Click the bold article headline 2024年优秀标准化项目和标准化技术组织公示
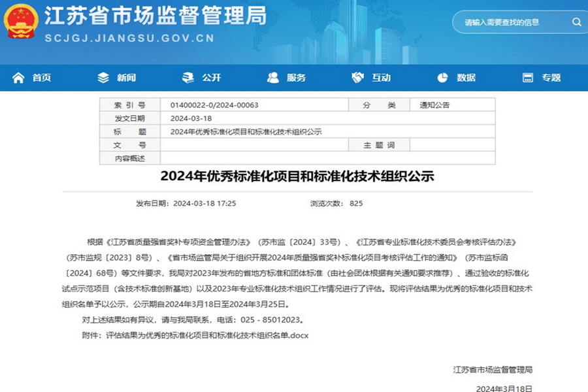The height and width of the screenshot is (392, 588). [297, 176]
